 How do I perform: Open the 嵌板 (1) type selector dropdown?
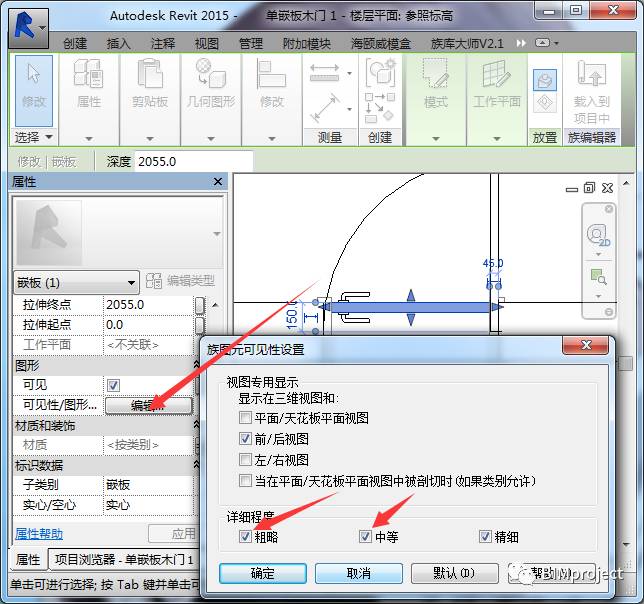click(x=76, y=282)
